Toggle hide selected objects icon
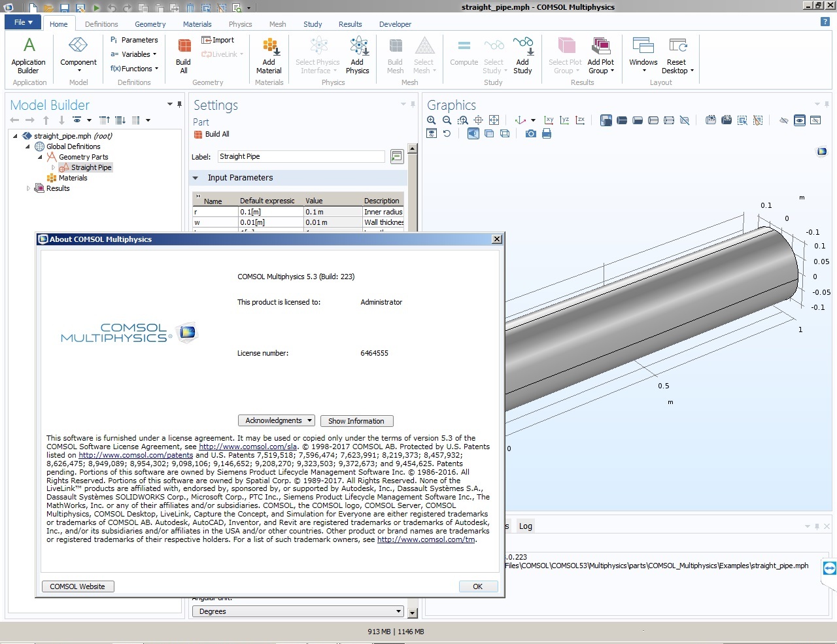The height and width of the screenshot is (644, 837). (784, 120)
